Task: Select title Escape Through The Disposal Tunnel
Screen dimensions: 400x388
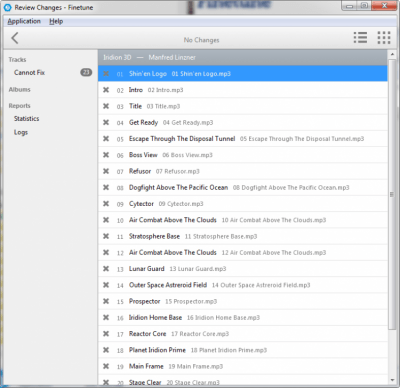Action: click(182, 139)
